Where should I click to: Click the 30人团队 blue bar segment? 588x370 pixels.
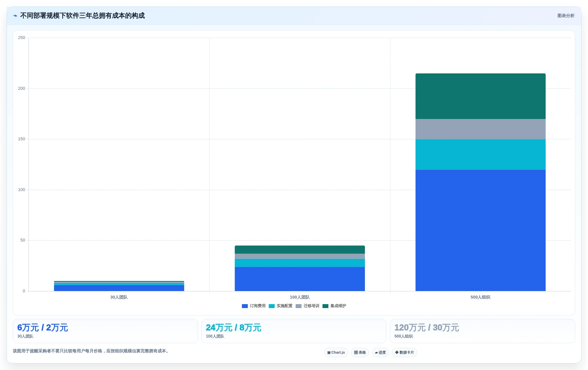point(119,288)
